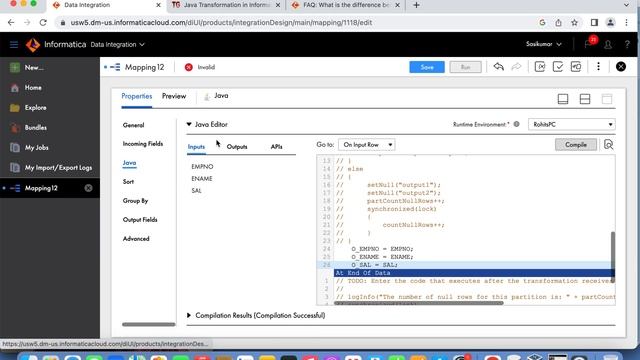This screenshot has height=360, width=640.
Task: Open the Informatica hamburger navigation menu
Action: pos(14,44)
